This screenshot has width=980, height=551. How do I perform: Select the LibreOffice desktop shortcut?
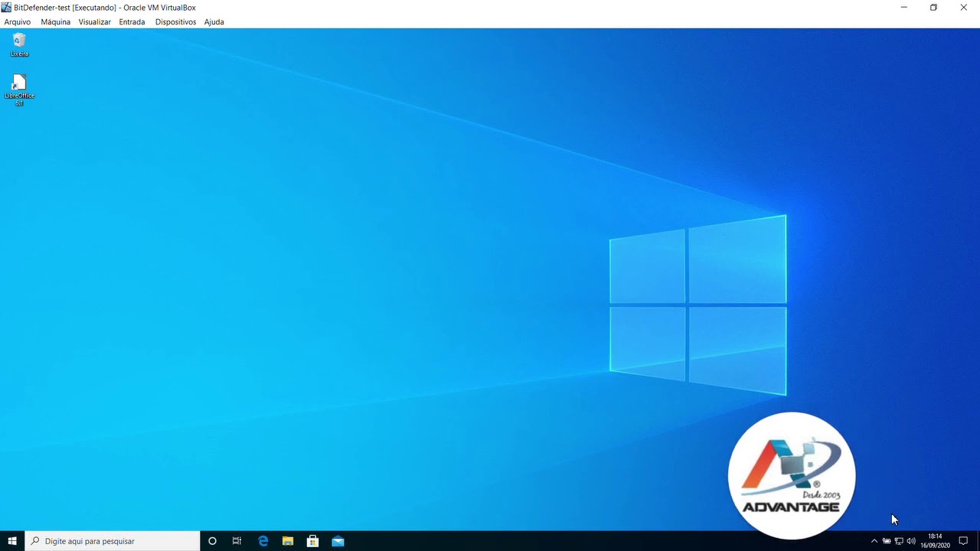coord(20,90)
